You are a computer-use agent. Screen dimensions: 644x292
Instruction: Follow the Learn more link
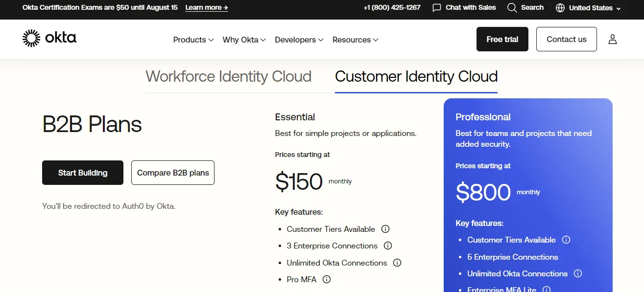click(x=207, y=8)
